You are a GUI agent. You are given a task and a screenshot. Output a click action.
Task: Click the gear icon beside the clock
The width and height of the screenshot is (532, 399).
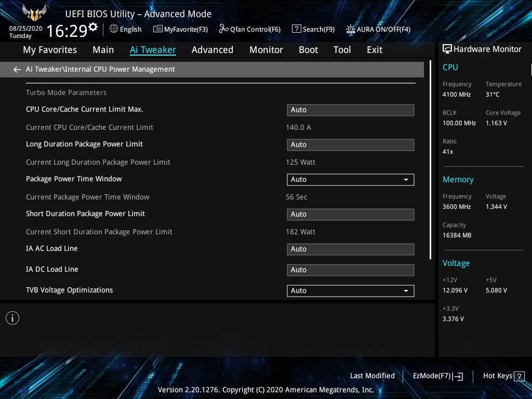click(x=93, y=26)
